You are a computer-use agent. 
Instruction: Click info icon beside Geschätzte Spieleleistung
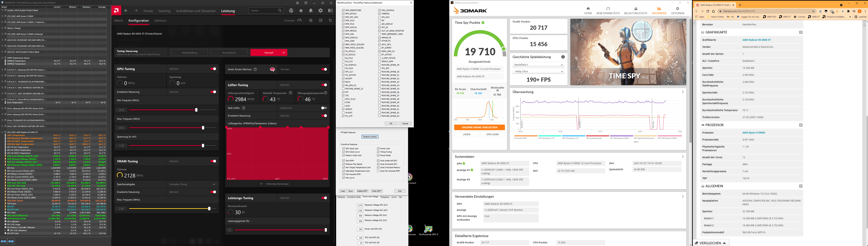click(x=563, y=57)
